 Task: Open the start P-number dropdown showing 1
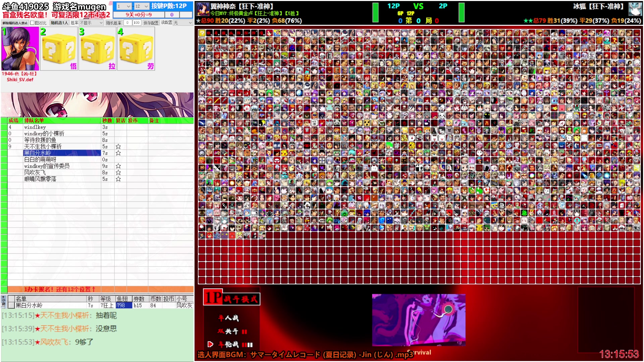123,6
